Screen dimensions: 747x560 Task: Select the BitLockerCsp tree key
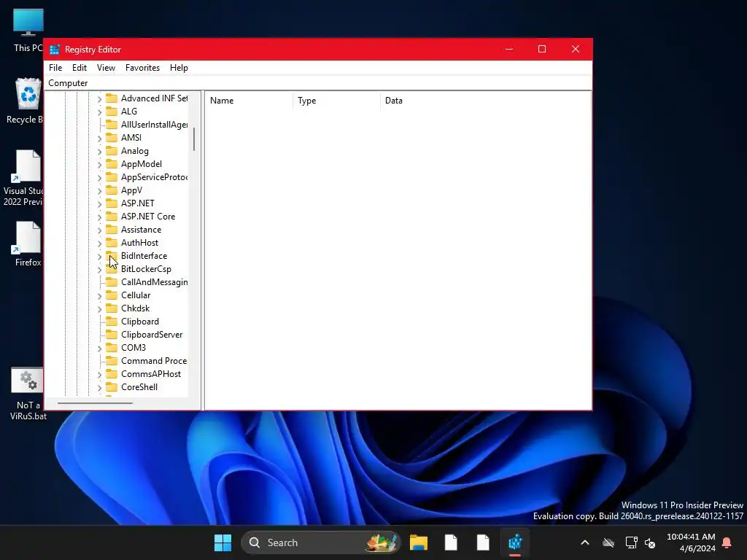146,269
